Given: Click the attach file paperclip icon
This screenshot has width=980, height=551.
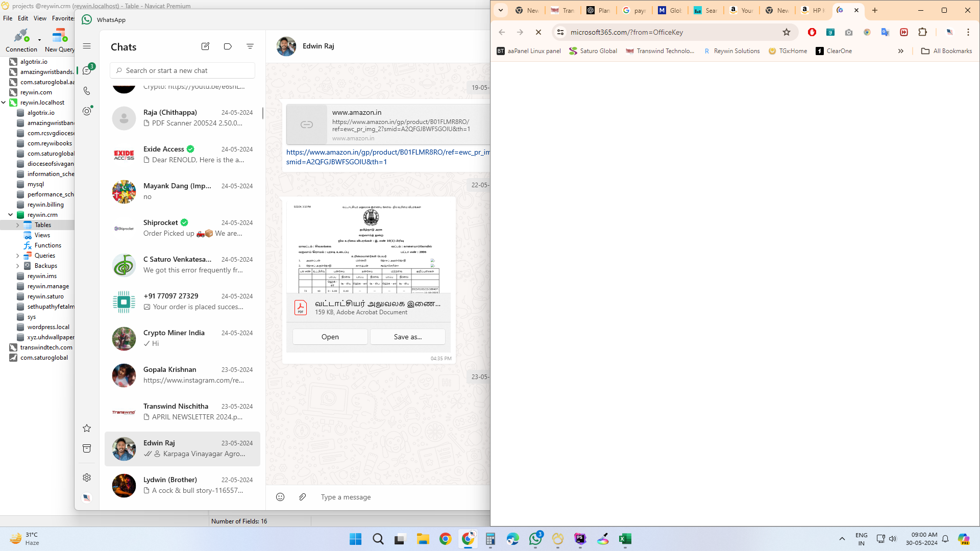Looking at the screenshot, I should 302,497.
